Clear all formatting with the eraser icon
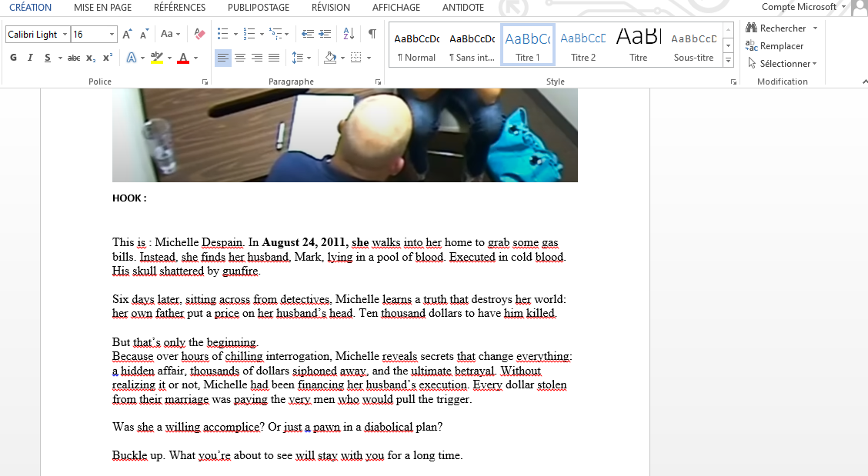The width and height of the screenshot is (868, 476). 199,34
